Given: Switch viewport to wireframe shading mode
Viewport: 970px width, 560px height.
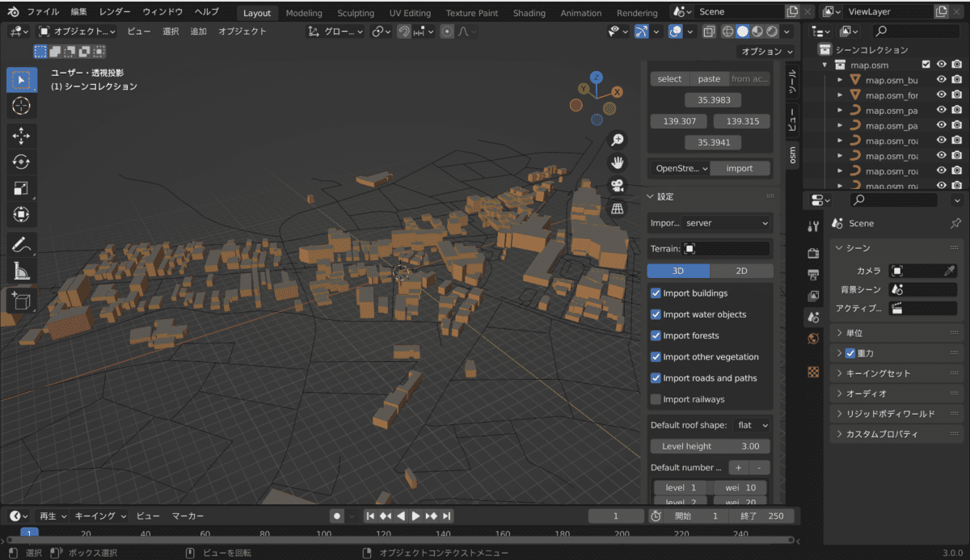Looking at the screenshot, I should (727, 32).
